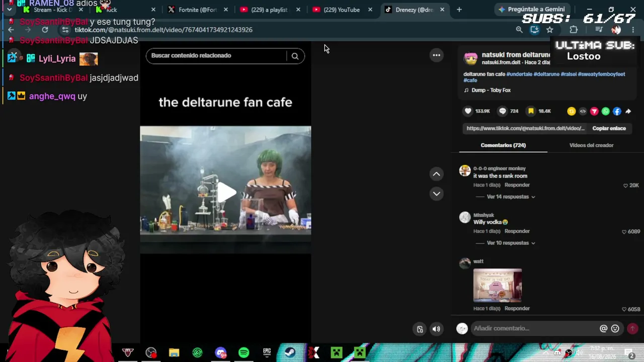Open the browser zoom magnifier icon

519,30
